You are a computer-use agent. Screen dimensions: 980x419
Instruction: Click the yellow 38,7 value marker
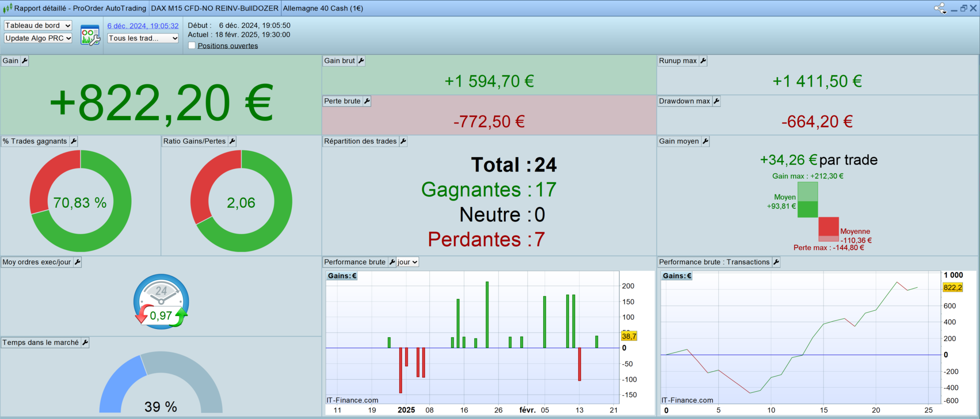click(629, 336)
